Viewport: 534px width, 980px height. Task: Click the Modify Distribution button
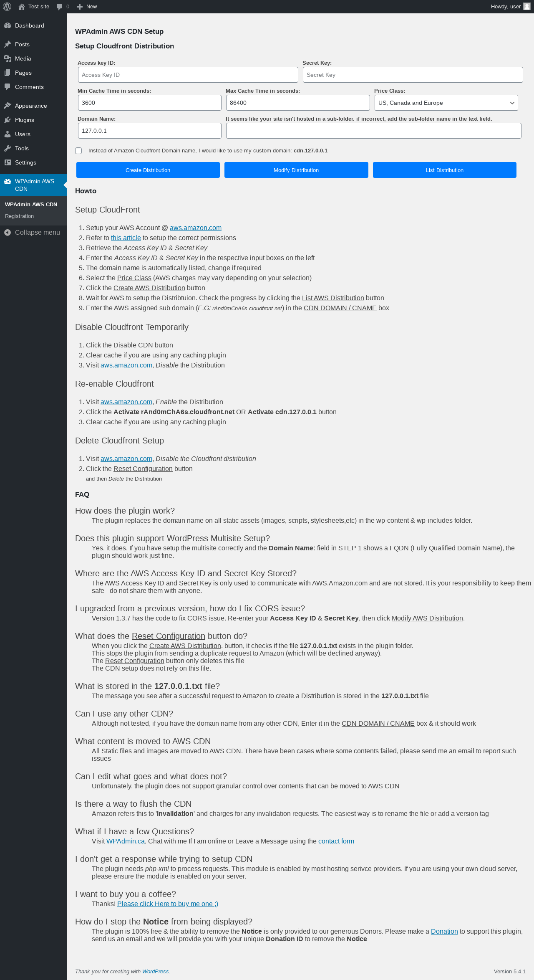coord(296,170)
